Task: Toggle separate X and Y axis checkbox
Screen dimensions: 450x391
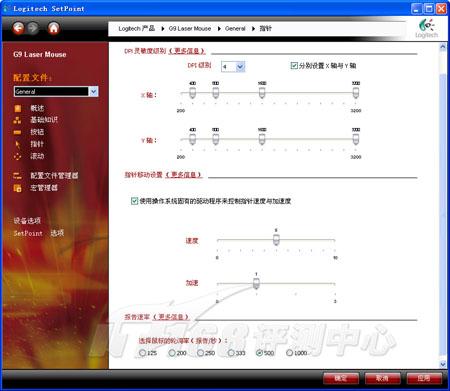Action: click(294, 66)
